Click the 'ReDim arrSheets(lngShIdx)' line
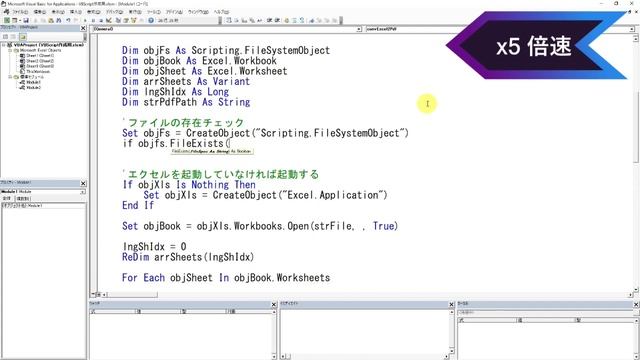640x360 pixels. [188, 257]
